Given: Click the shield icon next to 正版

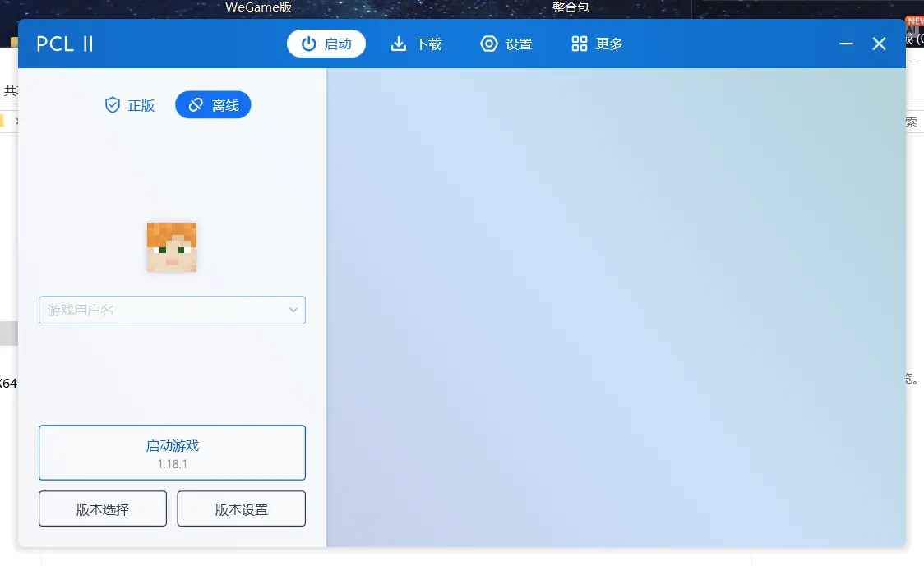Looking at the screenshot, I should (113, 105).
